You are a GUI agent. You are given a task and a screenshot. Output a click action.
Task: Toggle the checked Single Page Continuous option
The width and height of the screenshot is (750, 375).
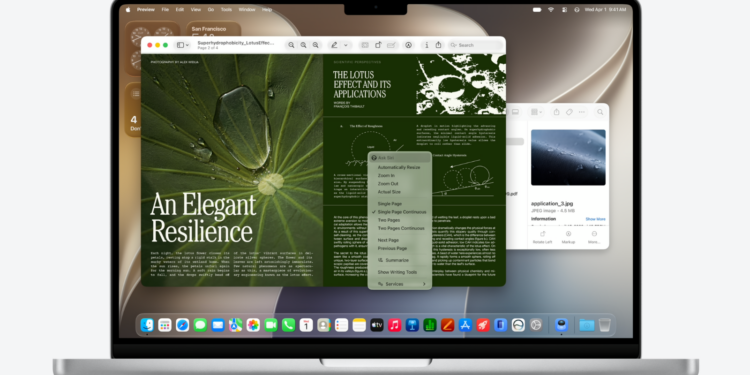pos(400,212)
